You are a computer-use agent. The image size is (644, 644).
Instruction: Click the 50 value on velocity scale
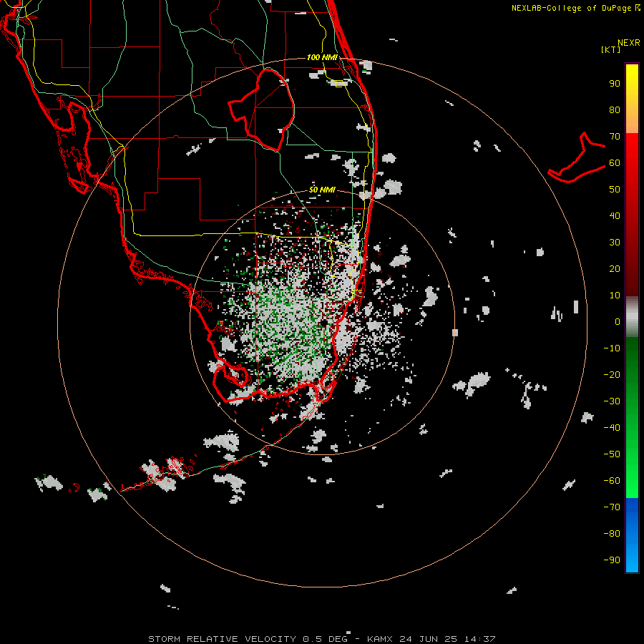(615, 190)
